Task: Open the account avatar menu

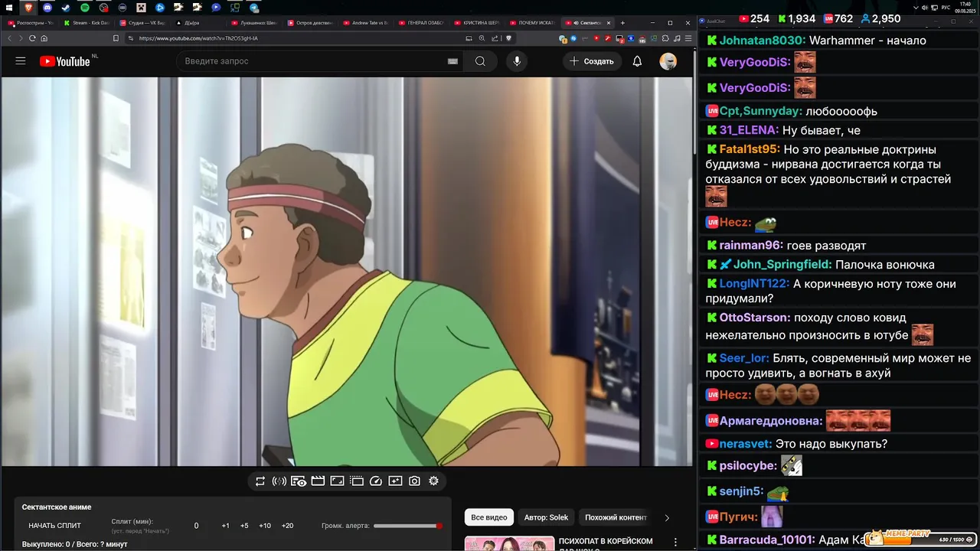Action: (x=668, y=61)
